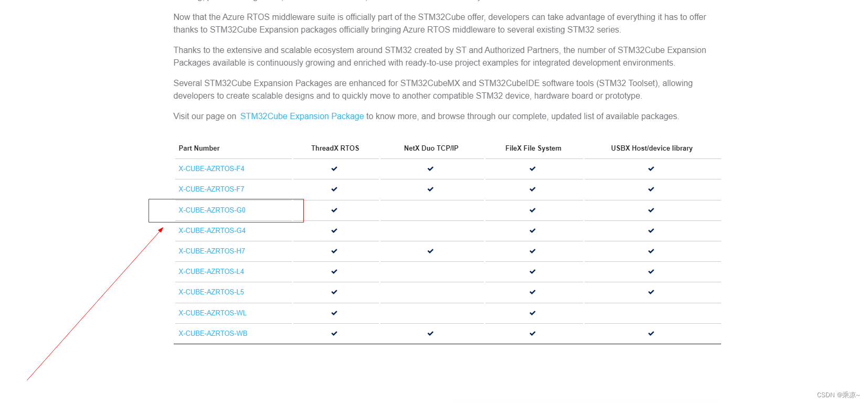
Task: Click USBX checkmark in L4 row
Action: (x=651, y=271)
